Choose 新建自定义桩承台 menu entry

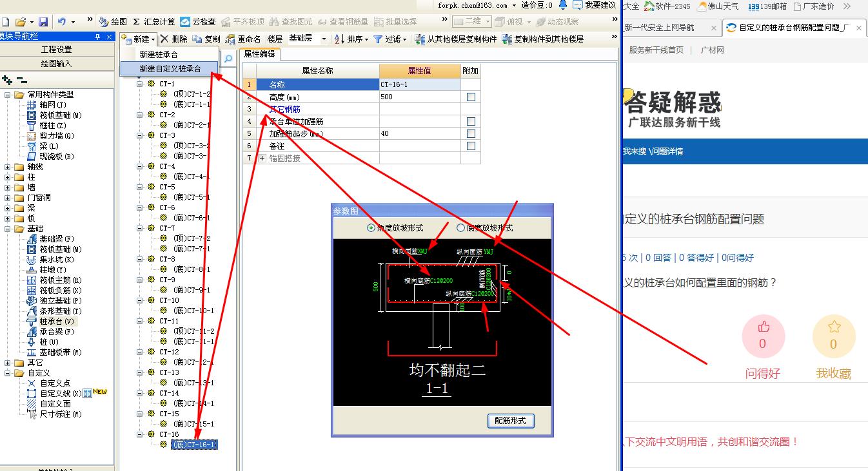[170, 68]
